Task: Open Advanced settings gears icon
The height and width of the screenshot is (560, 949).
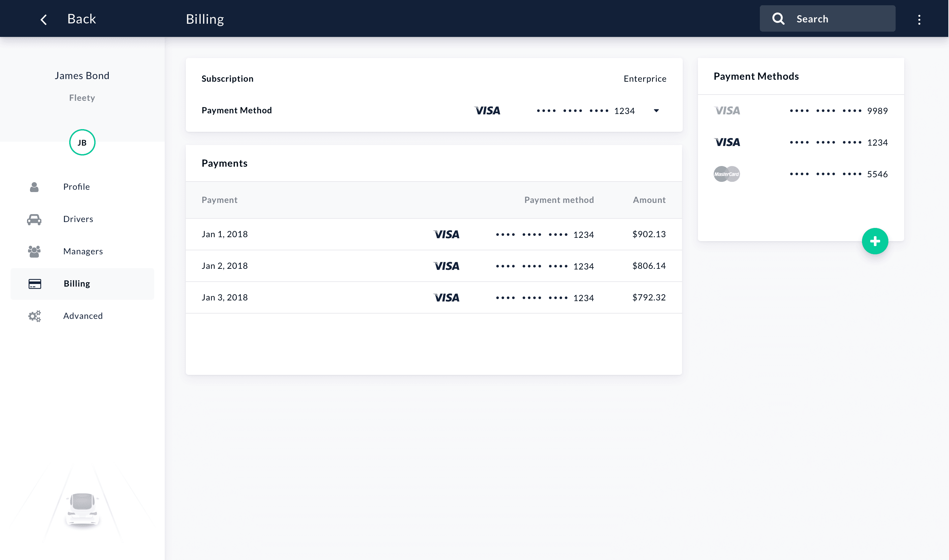Action: 34,316
